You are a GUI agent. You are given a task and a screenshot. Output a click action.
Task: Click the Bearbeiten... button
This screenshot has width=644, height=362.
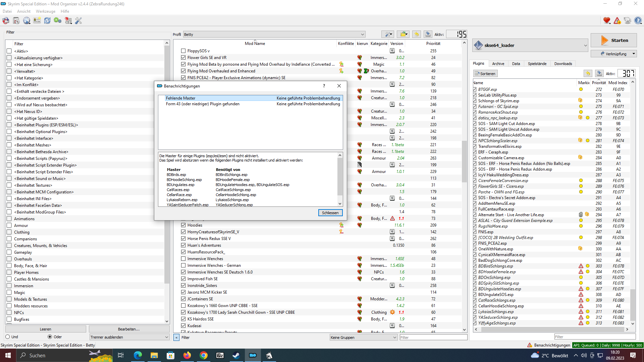pyautogui.click(x=129, y=329)
